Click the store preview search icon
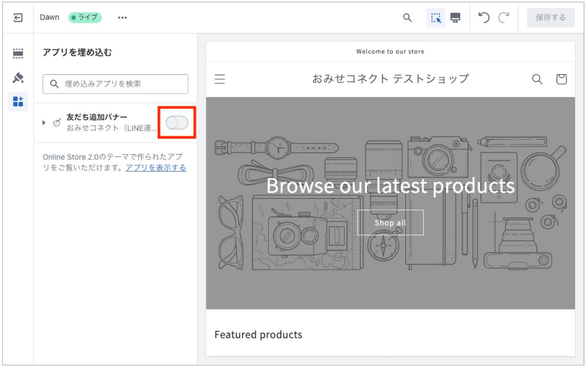 point(537,79)
